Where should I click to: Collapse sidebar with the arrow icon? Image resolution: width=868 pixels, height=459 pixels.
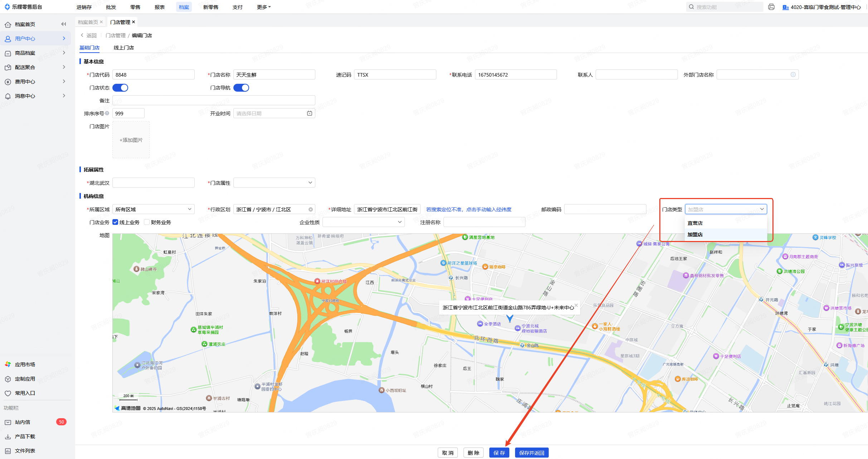tap(64, 24)
